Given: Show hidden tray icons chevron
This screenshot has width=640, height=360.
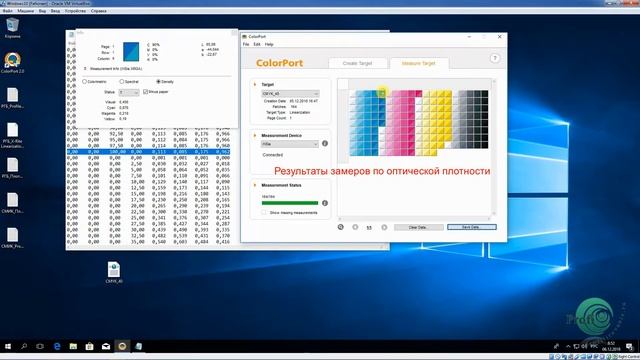Looking at the screenshot, I should point(568,347).
